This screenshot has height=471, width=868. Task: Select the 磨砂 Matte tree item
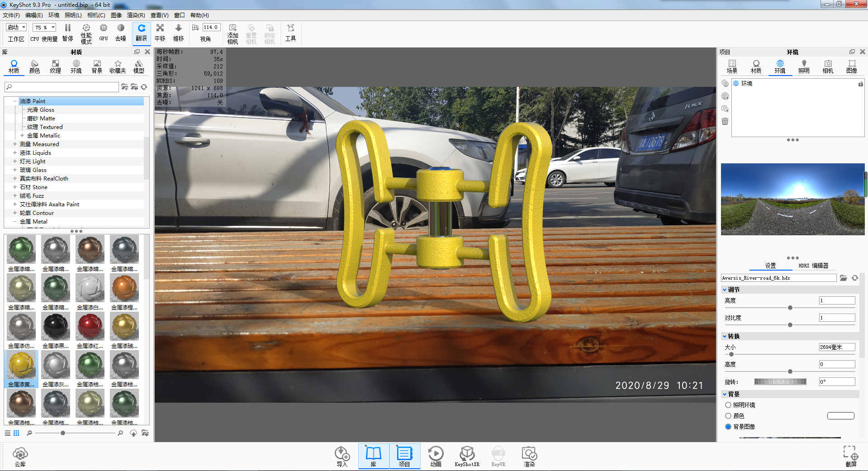click(x=41, y=118)
